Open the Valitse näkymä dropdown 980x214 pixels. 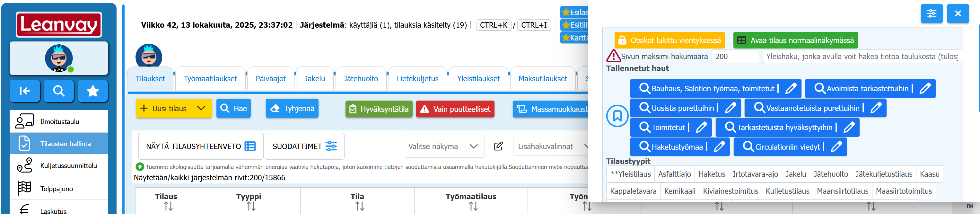tap(444, 146)
